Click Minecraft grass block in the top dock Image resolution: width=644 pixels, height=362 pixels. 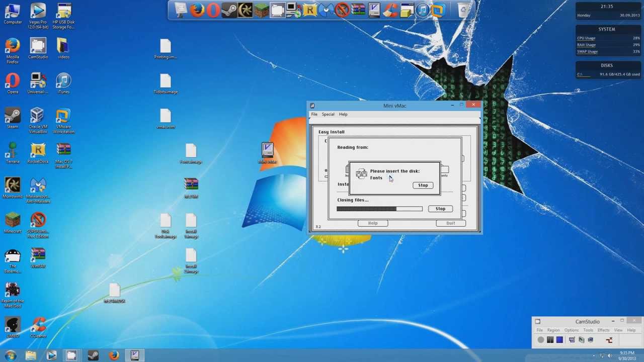pyautogui.click(x=261, y=10)
